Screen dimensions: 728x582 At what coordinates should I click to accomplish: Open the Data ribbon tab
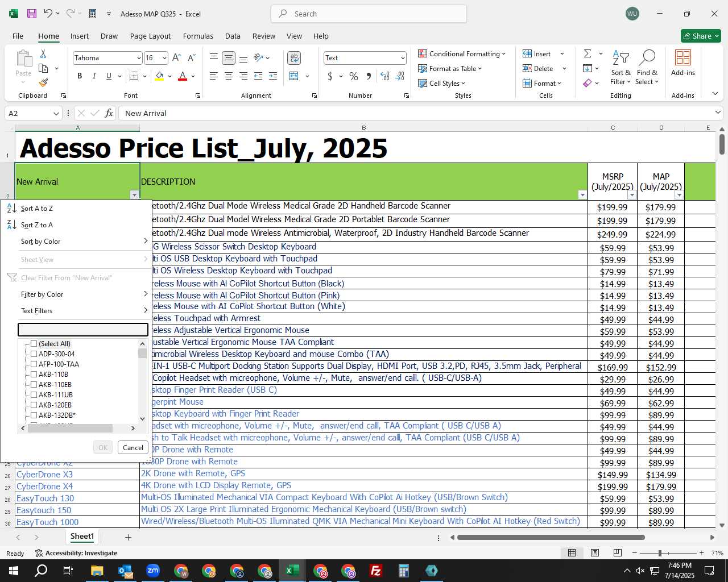(x=233, y=36)
